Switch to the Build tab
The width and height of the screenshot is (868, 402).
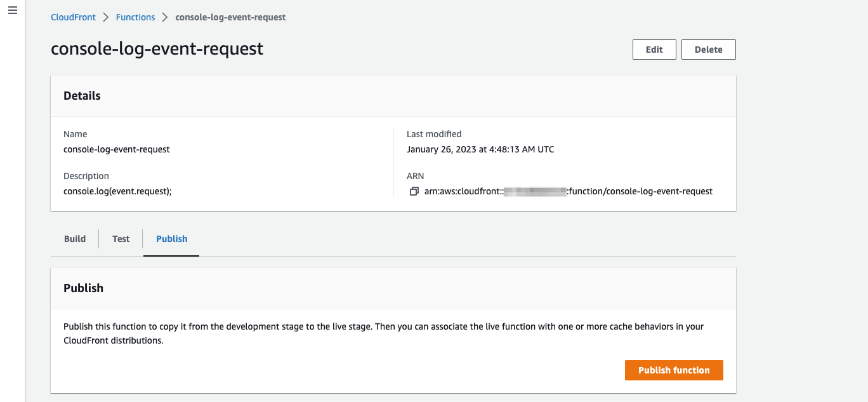tap(75, 239)
